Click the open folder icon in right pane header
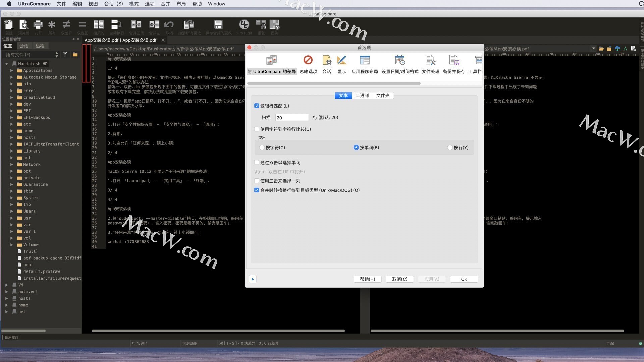This screenshot has width=644, height=362. tap(601, 49)
